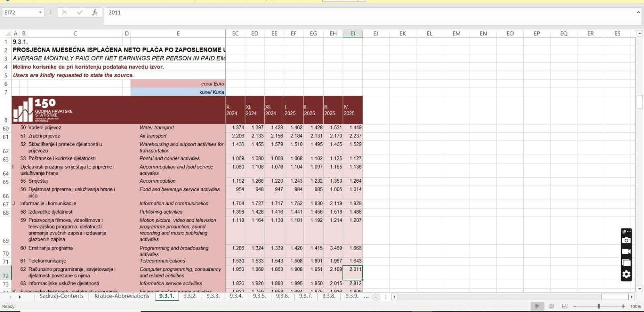Select row 8 header
Image resolution: width=644 pixels, height=312 pixels.
click(x=6, y=110)
